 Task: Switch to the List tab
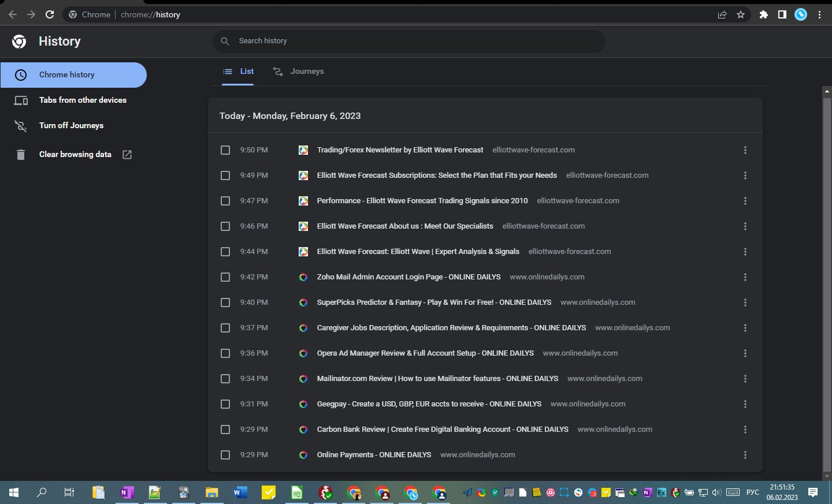tap(238, 72)
